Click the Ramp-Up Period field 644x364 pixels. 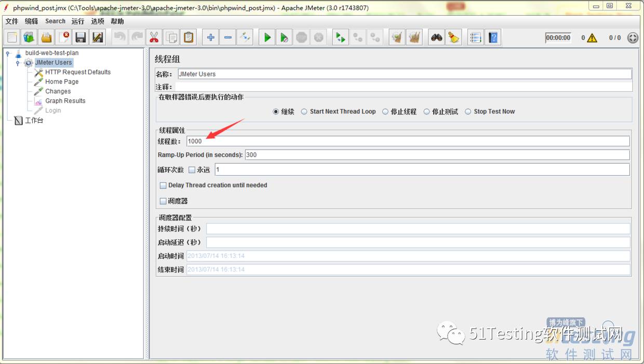pos(437,154)
